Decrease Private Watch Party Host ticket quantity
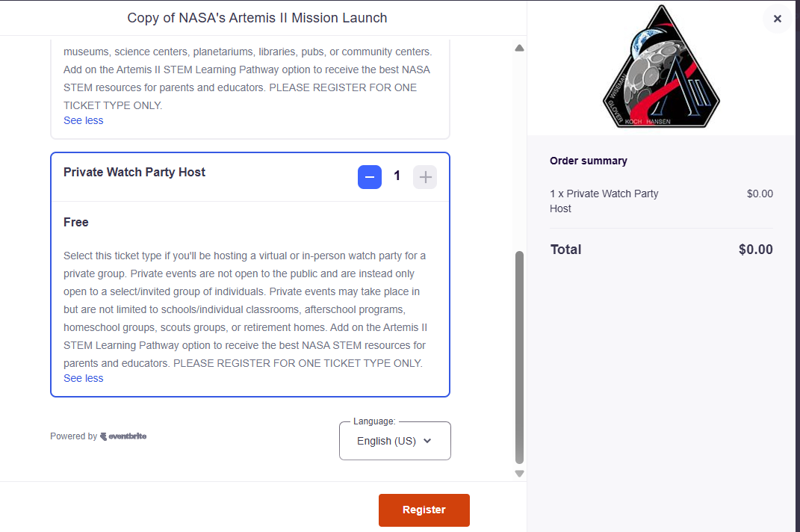This screenshot has height=532, width=800. point(370,177)
